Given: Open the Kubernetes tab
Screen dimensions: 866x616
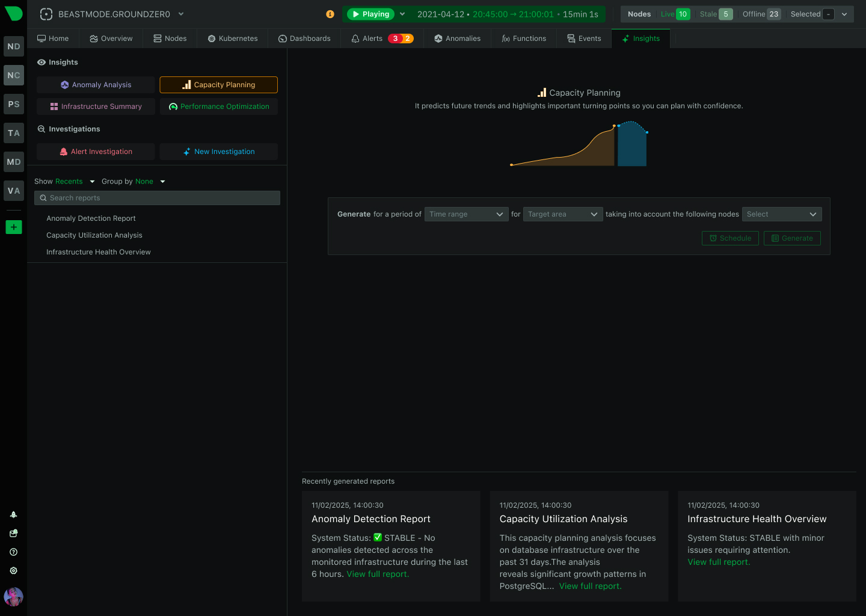Looking at the screenshot, I should coord(232,38).
